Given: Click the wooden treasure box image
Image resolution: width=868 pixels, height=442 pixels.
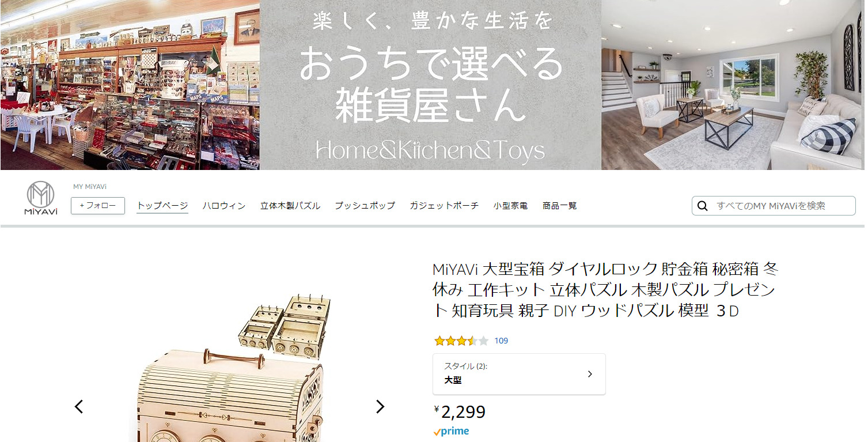Looking at the screenshot, I should [229, 369].
